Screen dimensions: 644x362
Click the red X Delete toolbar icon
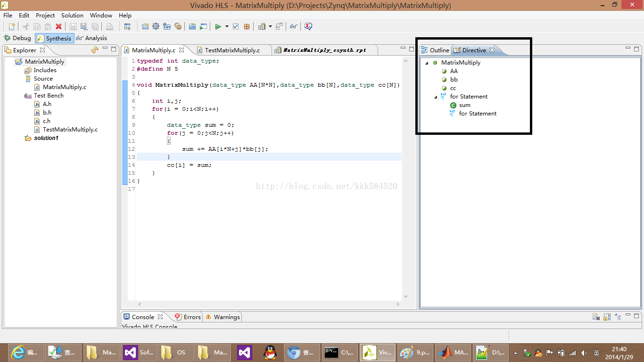coord(58,26)
